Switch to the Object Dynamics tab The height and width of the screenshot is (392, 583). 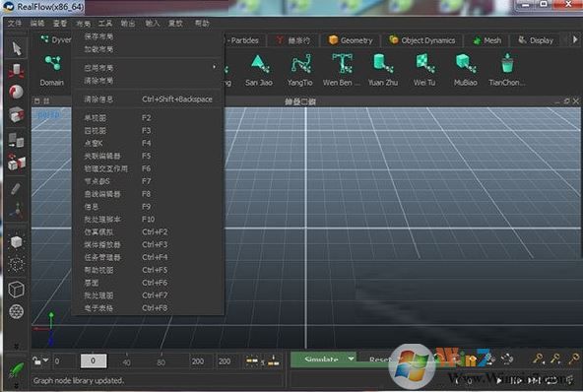coord(422,40)
